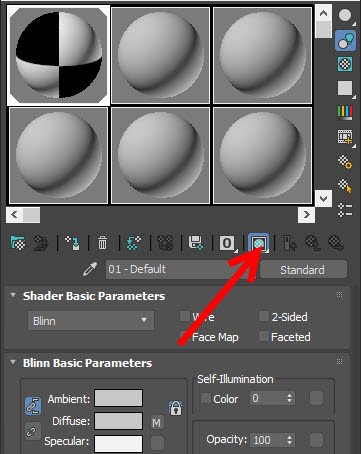
Task: Open the Diffuse color swatch
Action: (118, 421)
